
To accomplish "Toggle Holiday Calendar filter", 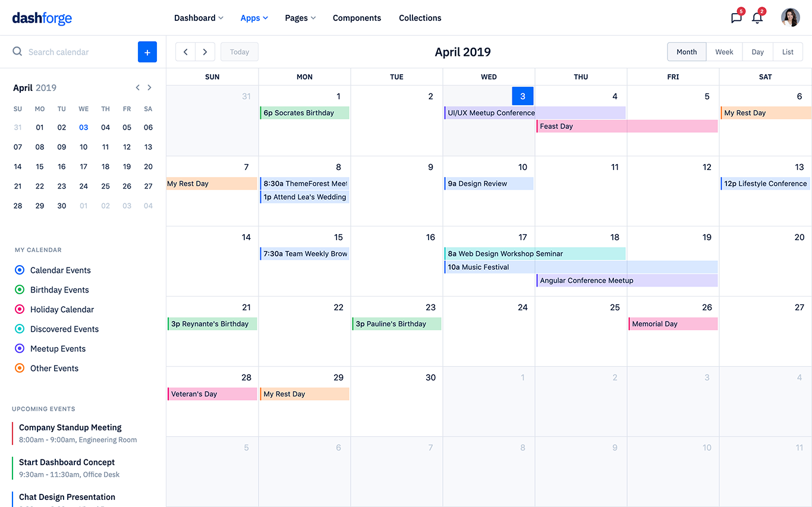I will click(x=20, y=309).
